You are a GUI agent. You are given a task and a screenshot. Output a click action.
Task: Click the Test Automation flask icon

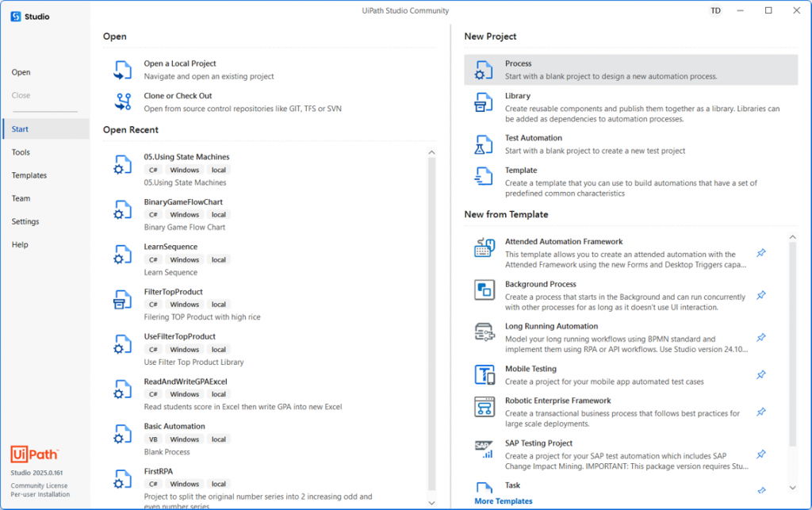pyautogui.click(x=484, y=144)
